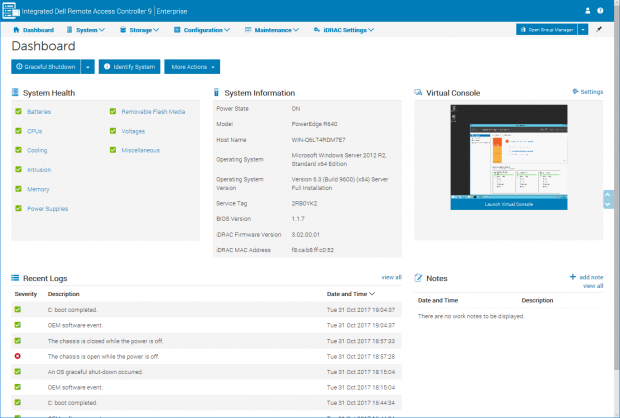Screen dimensions: 620x418
Task: Expand the Graceful Shutdown dropdown arrow
Action: (88, 66)
